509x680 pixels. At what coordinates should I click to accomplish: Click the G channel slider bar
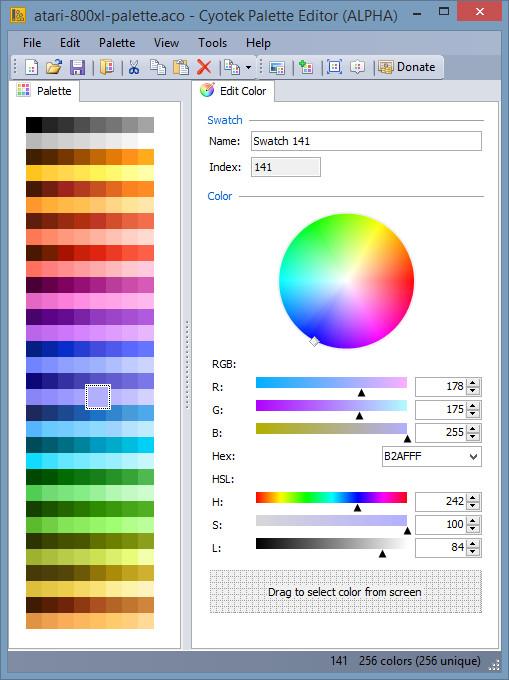coord(331,405)
